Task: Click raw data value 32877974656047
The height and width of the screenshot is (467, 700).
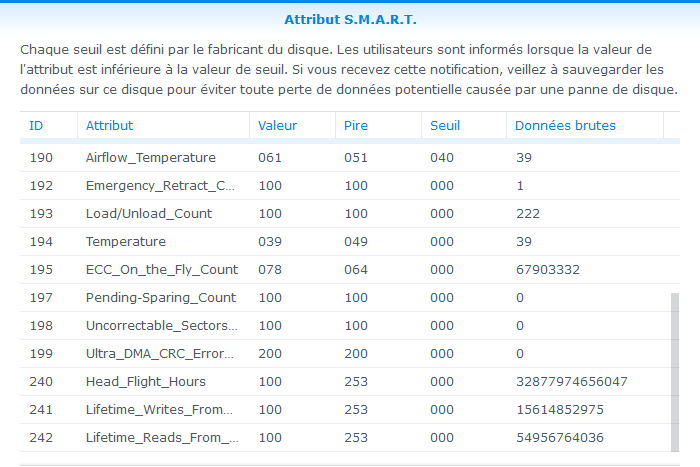Action: click(572, 382)
